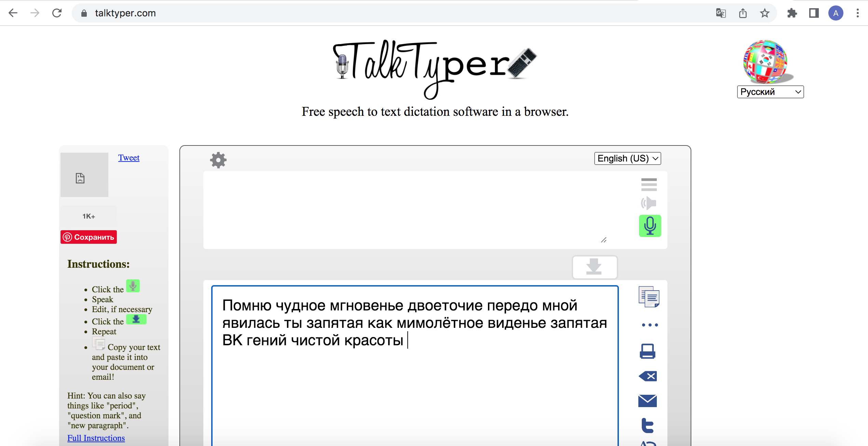Click the 'Edit, if necessary' instruction text

(x=122, y=309)
